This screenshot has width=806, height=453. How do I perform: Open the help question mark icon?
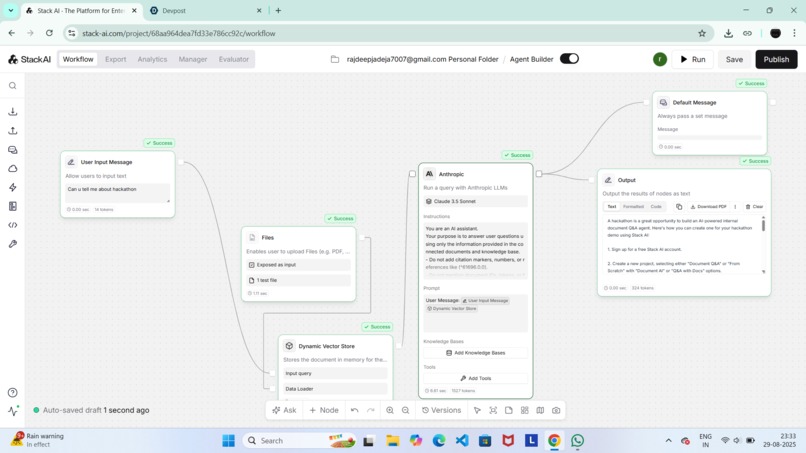pyautogui.click(x=13, y=393)
